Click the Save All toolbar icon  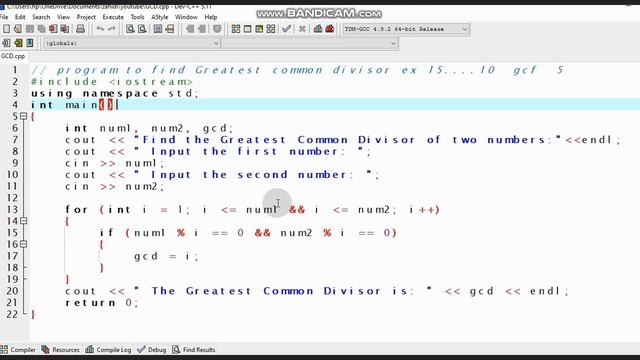coord(42,29)
